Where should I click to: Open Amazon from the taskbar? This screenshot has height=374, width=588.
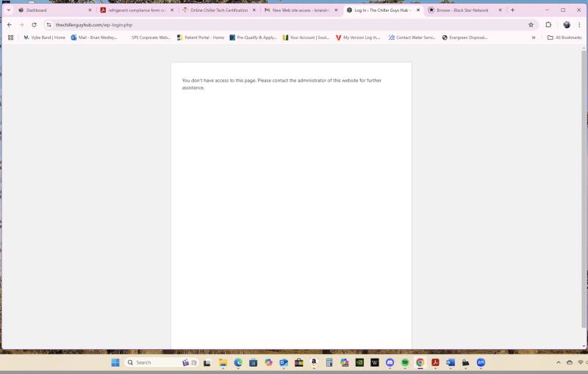pos(314,362)
